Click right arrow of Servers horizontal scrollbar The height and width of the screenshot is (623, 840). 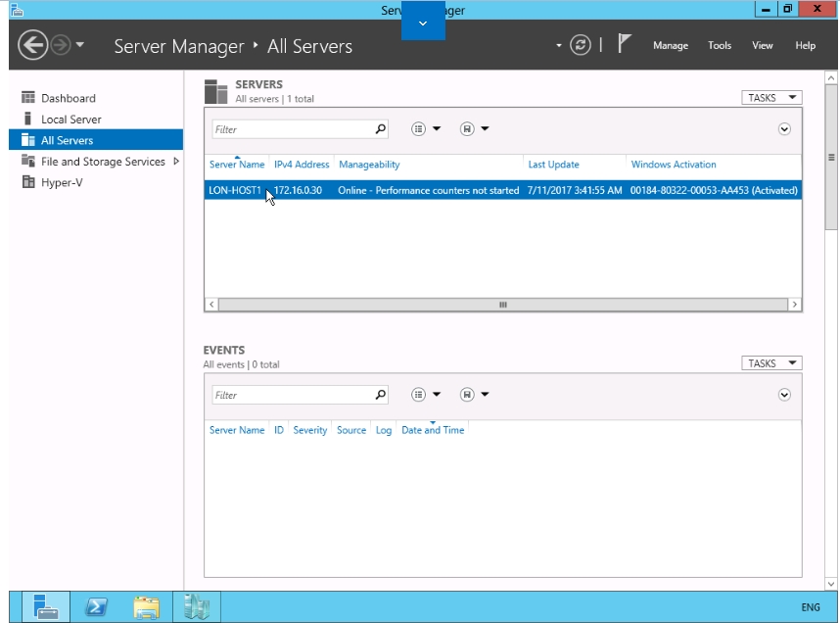[794, 305]
